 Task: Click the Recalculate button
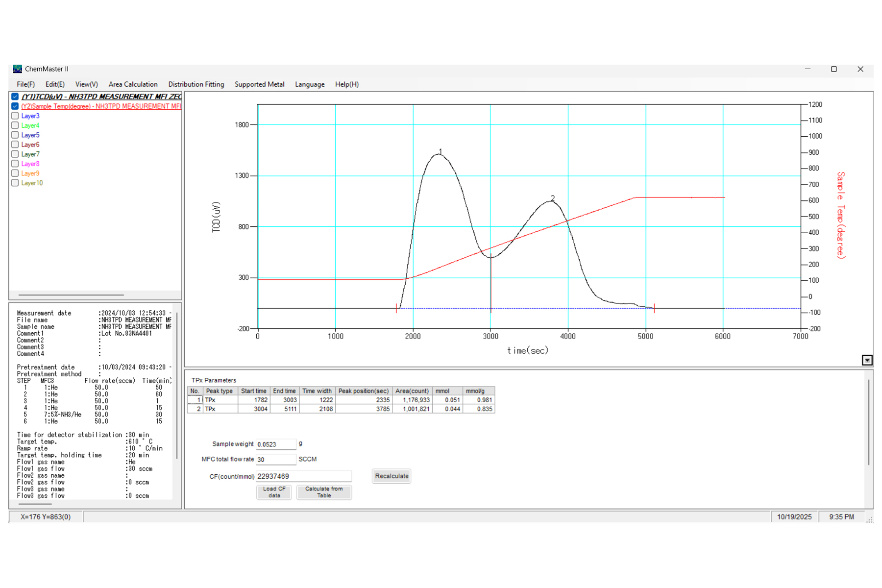coord(392,476)
